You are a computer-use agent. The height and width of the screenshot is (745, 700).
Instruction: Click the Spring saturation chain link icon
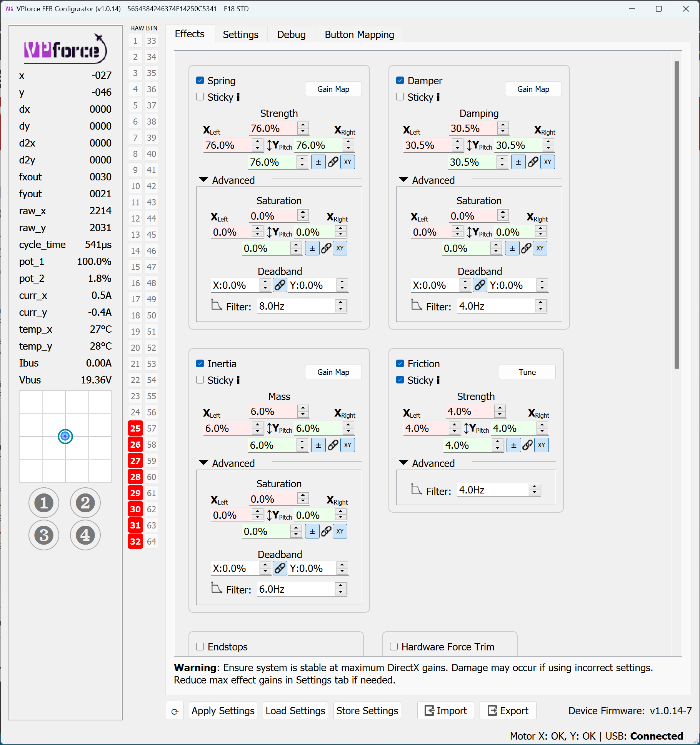coord(326,248)
